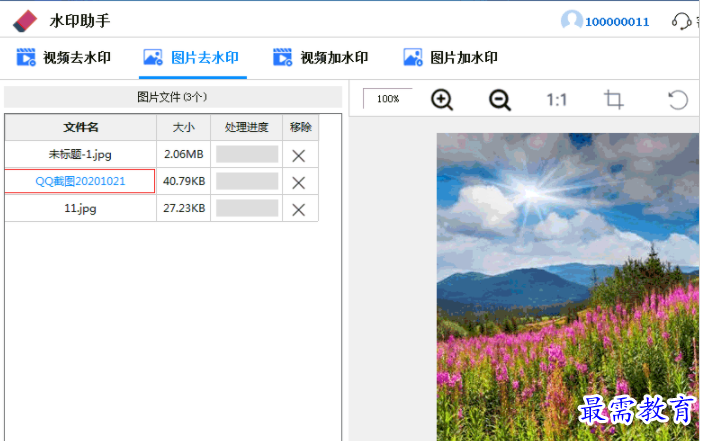Click progress bar of QQ截图20201021

coord(247,181)
